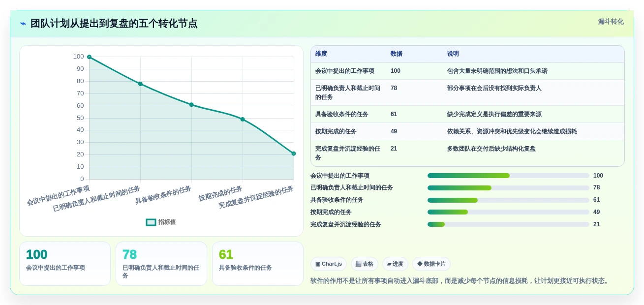Click table cell 完成复盘并沉淀经验的任务

[x=348, y=153]
